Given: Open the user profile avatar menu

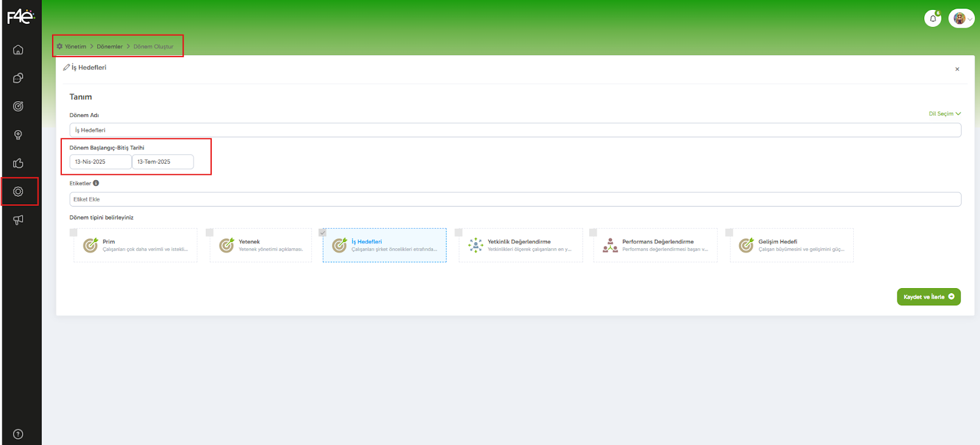Looking at the screenshot, I should pyautogui.click(x=960, y=18).
